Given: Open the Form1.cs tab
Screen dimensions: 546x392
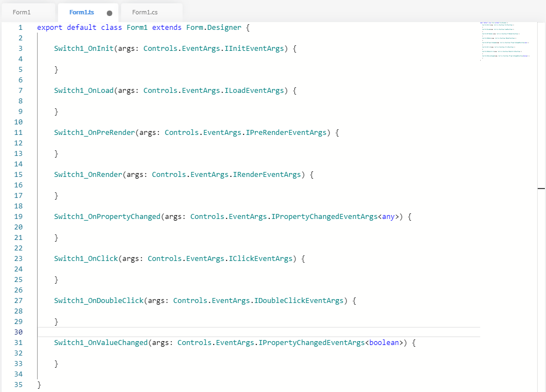Looking at the screenshot, I should [145, 12].
